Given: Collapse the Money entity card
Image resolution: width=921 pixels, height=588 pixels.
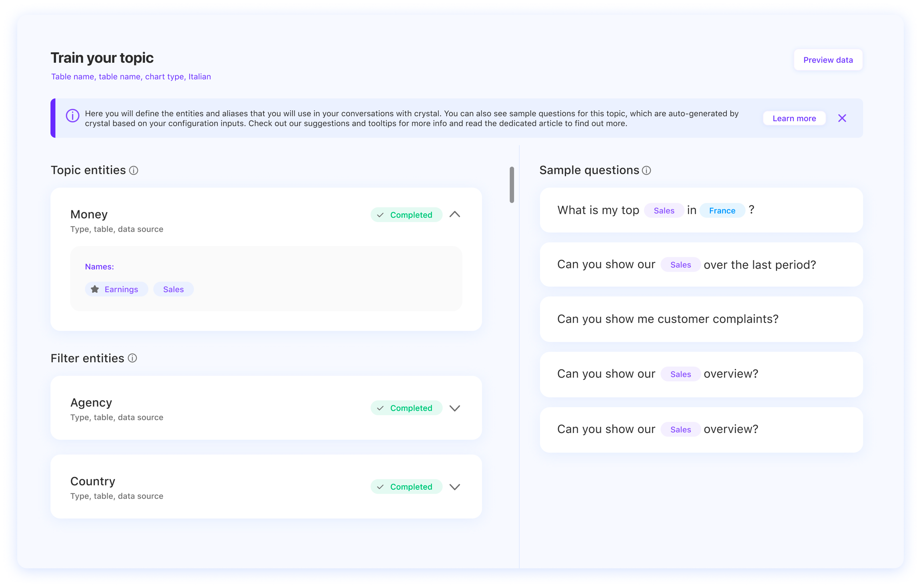Looking at the screenshot, I should tap(455, 215).
